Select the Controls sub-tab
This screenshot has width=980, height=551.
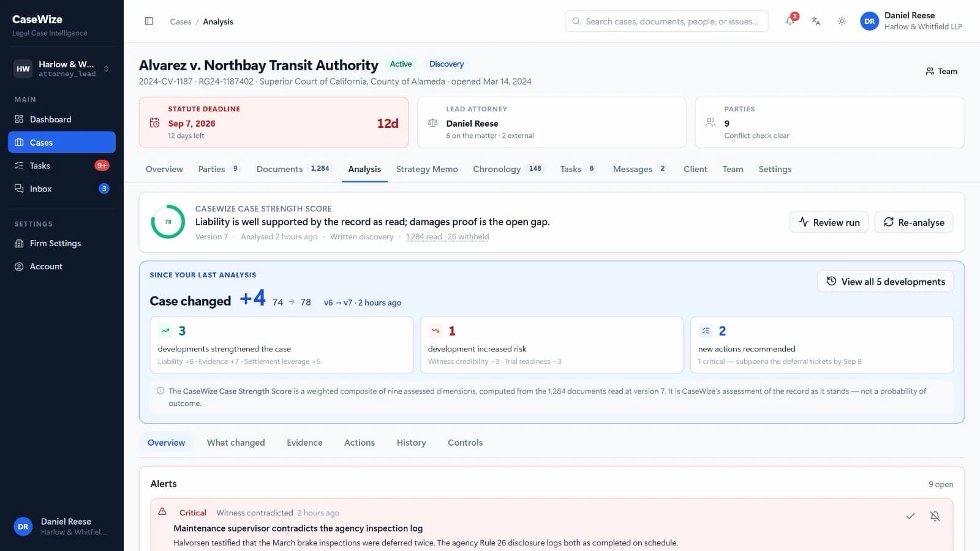click(x=465, y=443)
